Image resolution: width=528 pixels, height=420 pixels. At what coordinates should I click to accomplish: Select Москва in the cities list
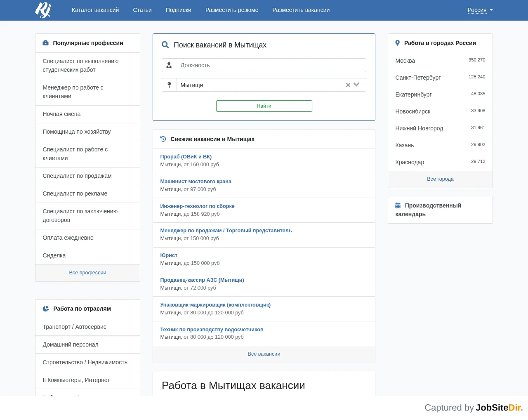coord(440,61)
